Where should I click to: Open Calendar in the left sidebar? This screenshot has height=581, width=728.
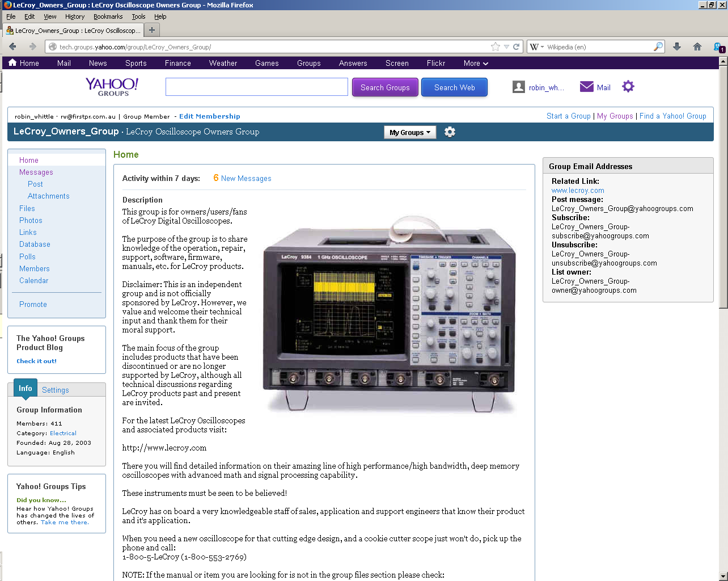34,280
